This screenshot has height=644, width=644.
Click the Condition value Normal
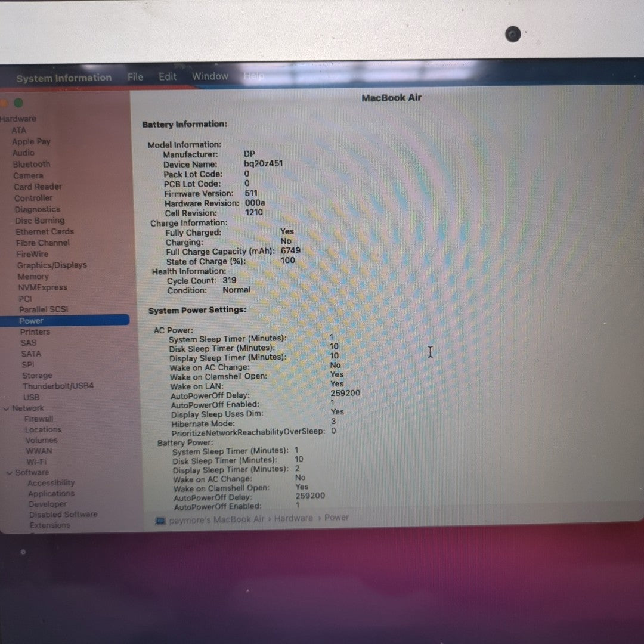(x=236, y=290)
